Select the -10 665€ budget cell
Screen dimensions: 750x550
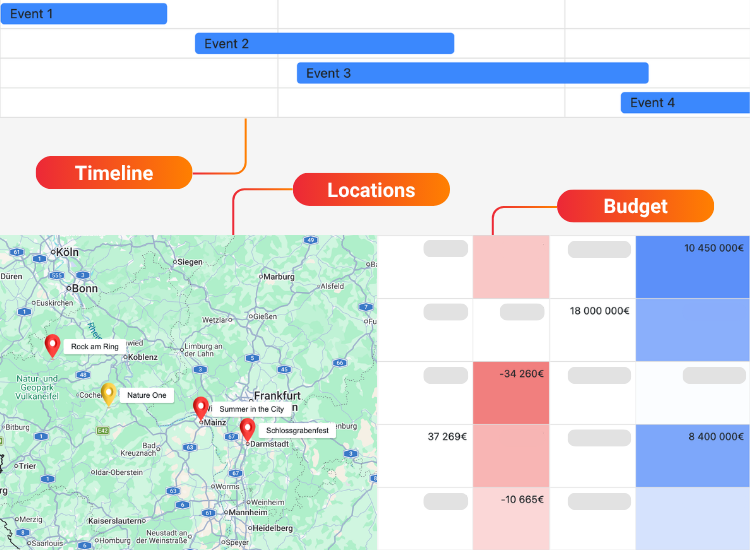tap(511, 518)
